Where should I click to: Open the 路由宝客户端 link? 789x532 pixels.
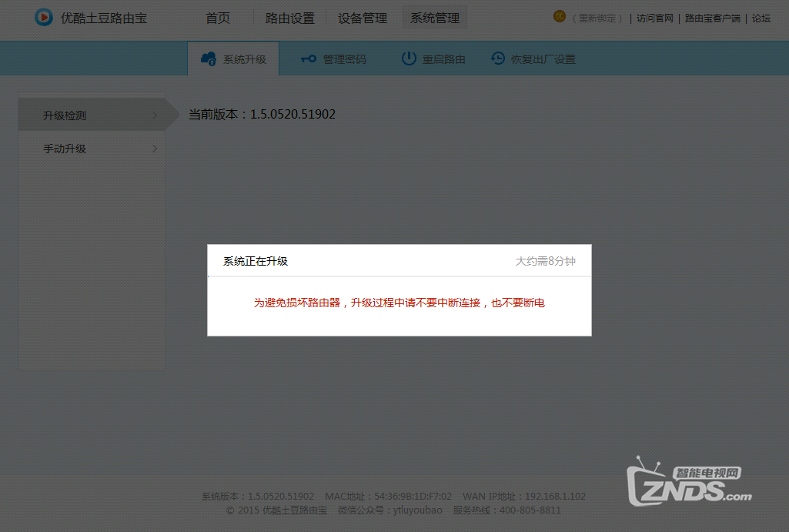coord(713,18)
